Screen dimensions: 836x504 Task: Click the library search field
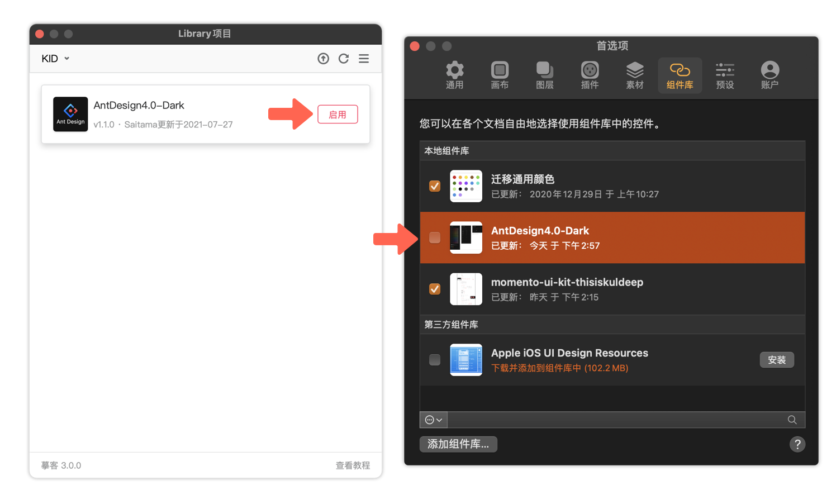[x=626, y=420]
